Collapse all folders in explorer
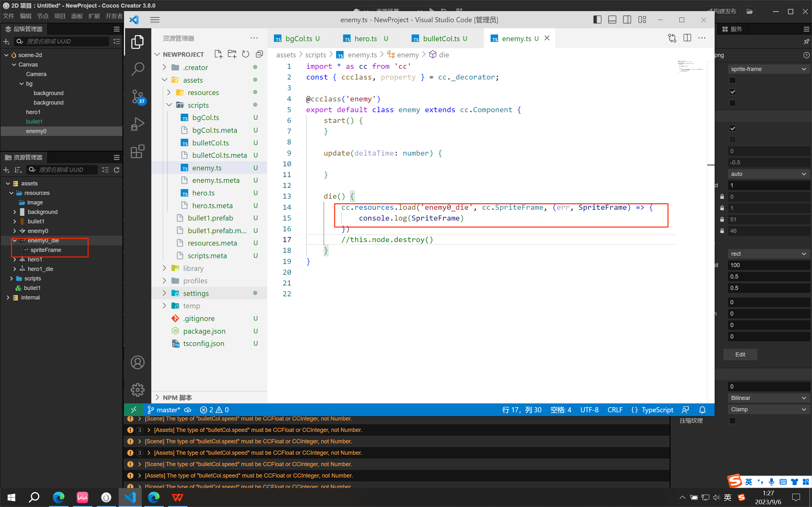Viewport: 812px width, 507px height. [x=259, y=54]
